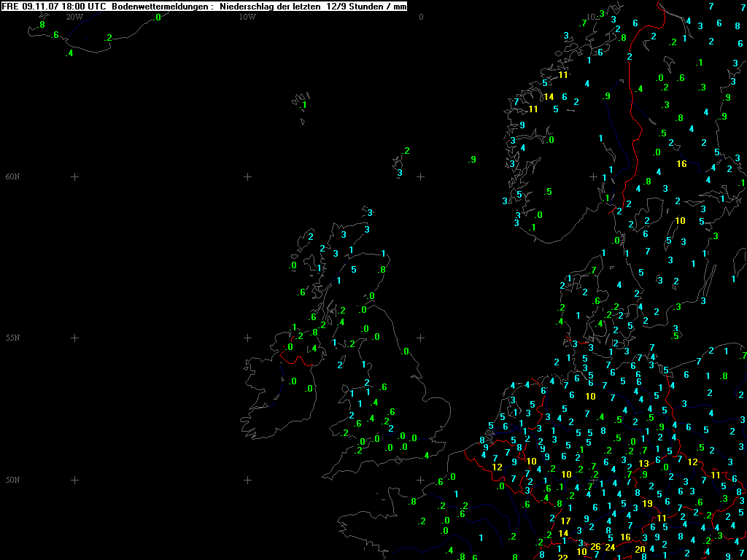
Task: Click the grid cross at 60N 10W
Action: 247,176
